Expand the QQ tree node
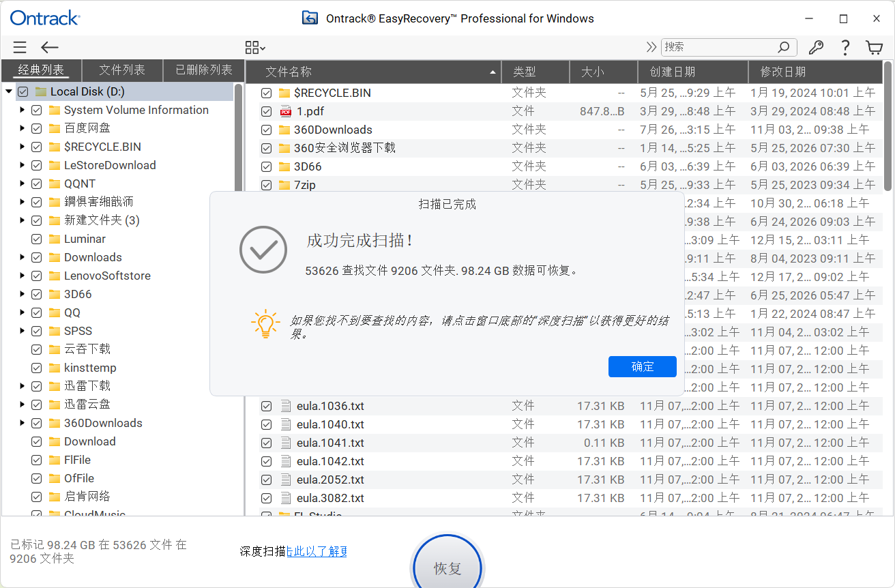Image resolution: width=895 pixels, height=588 pixels. point(23,312)
